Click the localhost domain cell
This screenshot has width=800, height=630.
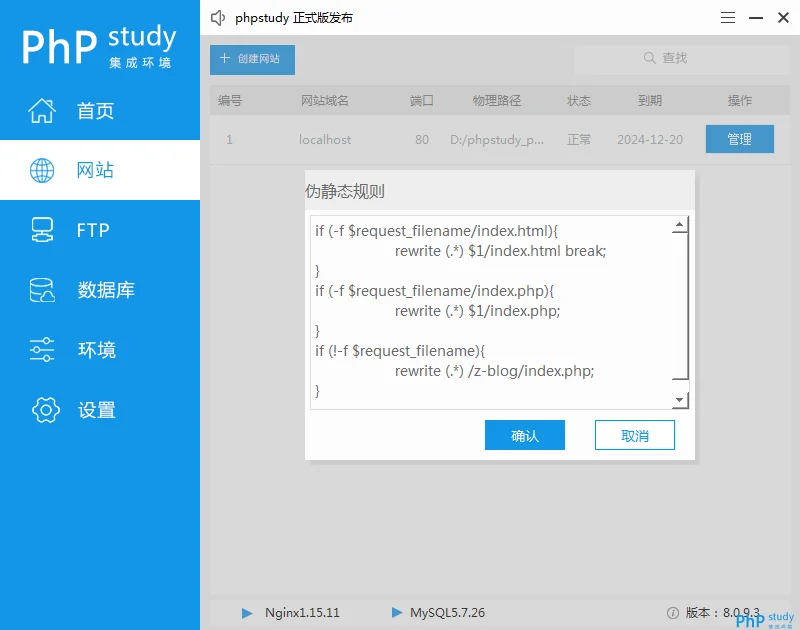pyautogui.click(x=325, y=139)
